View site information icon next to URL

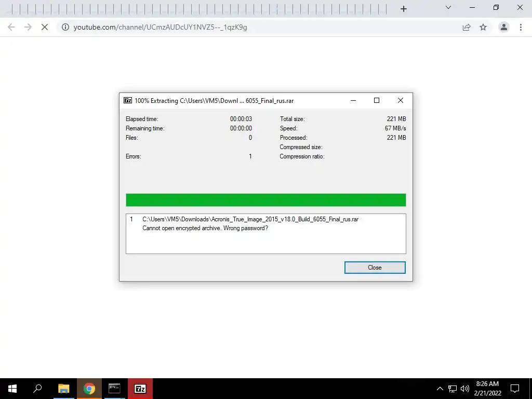coord(65,27)
